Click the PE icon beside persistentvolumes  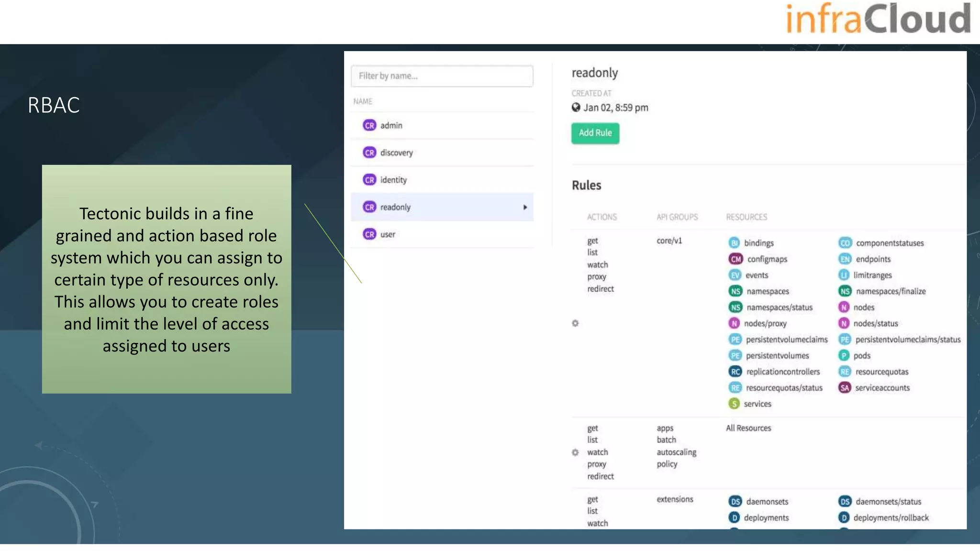[x=735, y=356]
